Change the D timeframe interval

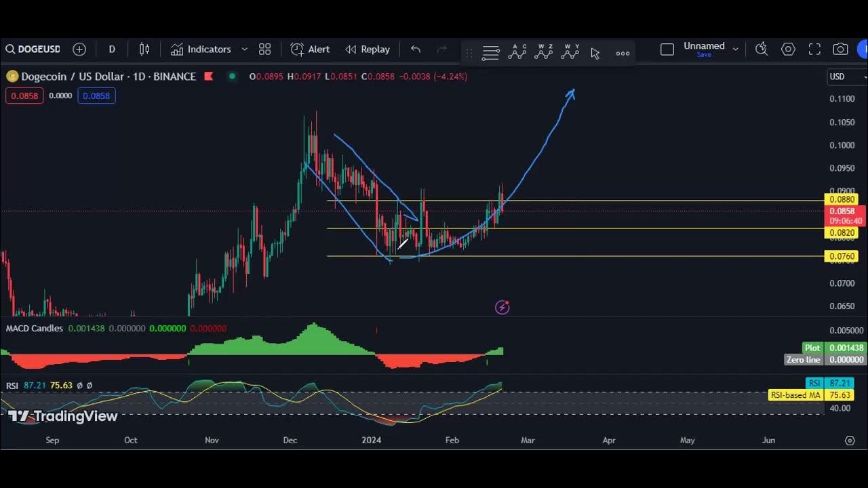(x=112, y=49)
